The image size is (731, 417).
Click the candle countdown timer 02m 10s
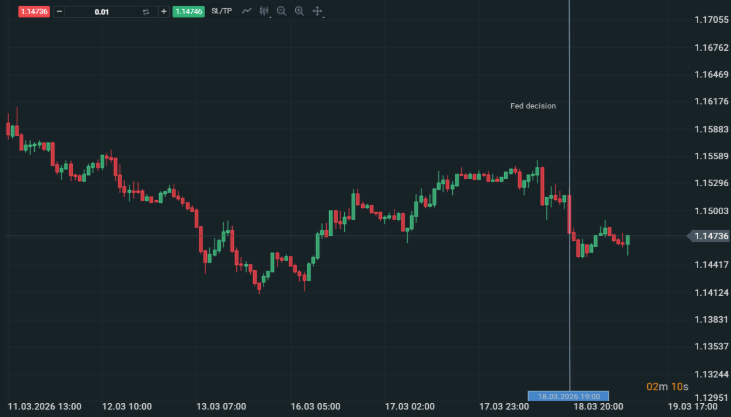[x=666, y=386]
